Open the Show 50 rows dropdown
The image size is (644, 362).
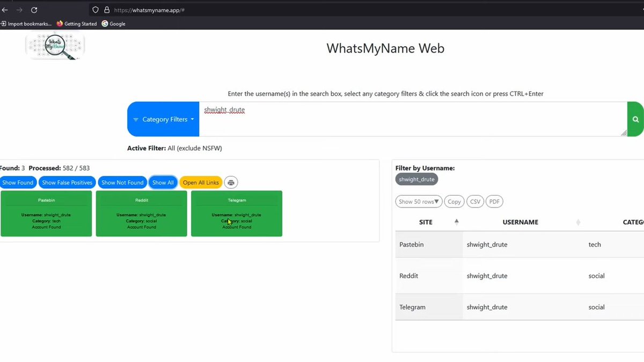(x=419, y=202)
